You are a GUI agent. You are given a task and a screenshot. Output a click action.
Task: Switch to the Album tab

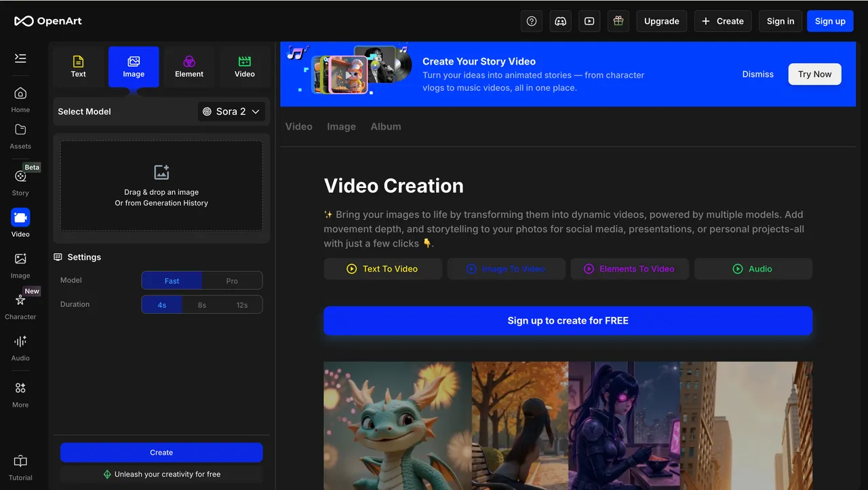tap(385, 127)
